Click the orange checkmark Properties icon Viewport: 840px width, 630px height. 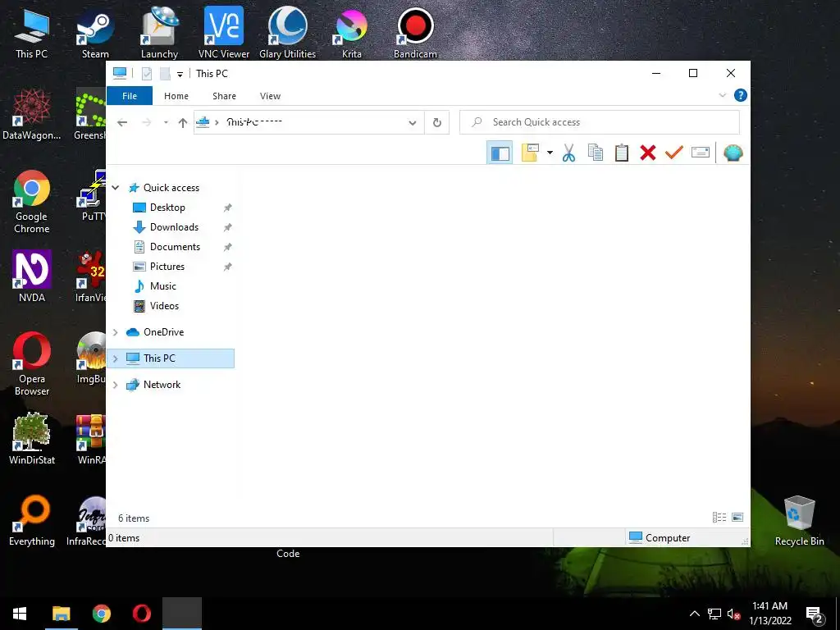[x=674, y=153]
